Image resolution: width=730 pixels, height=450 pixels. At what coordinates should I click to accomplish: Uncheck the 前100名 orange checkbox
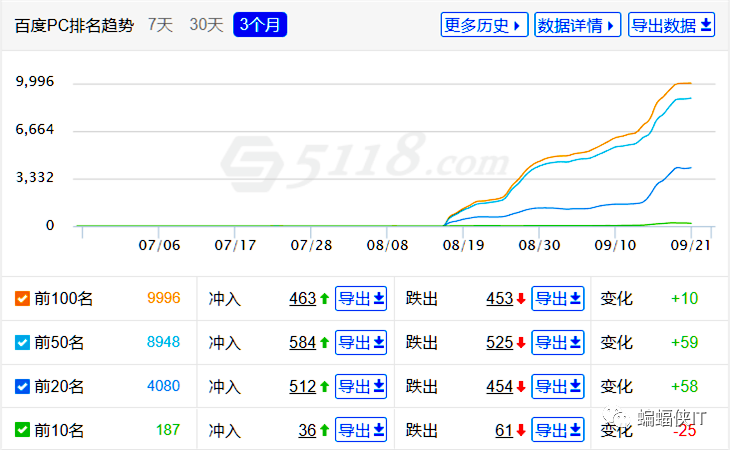(22, 299)
